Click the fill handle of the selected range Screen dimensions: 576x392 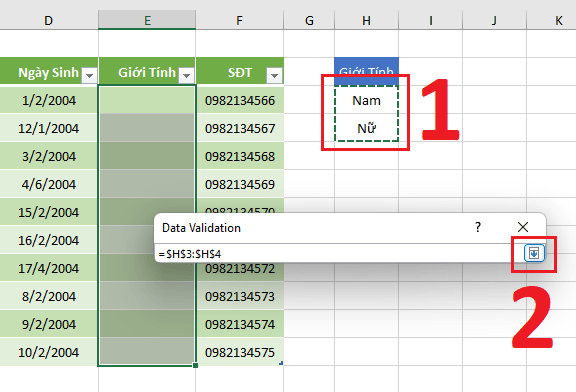pos(195,366)
